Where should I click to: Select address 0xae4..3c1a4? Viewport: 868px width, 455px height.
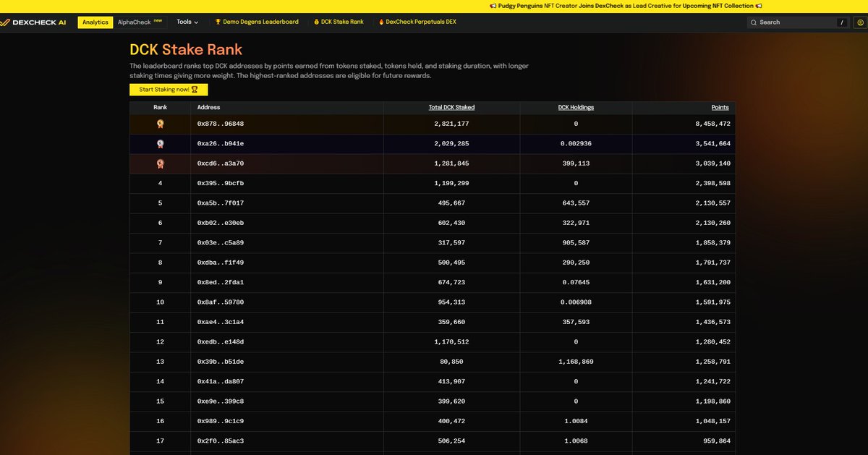[x=221, y=322]
